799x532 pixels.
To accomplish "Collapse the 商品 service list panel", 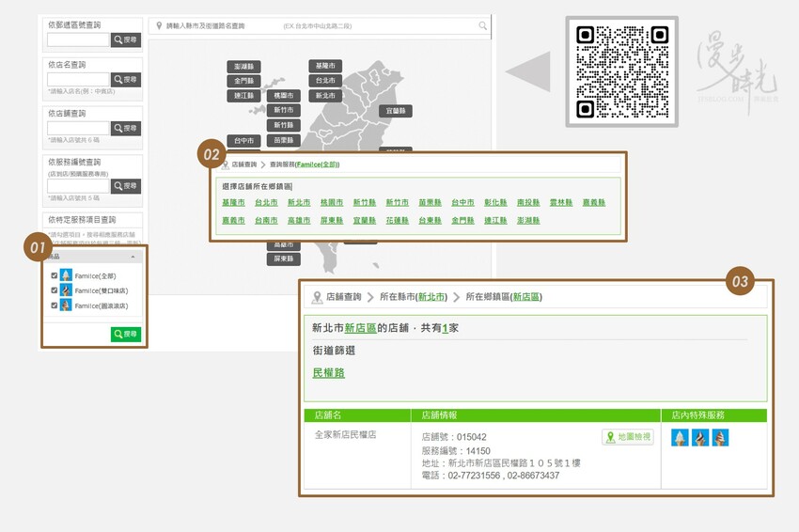I will point(133,257).
